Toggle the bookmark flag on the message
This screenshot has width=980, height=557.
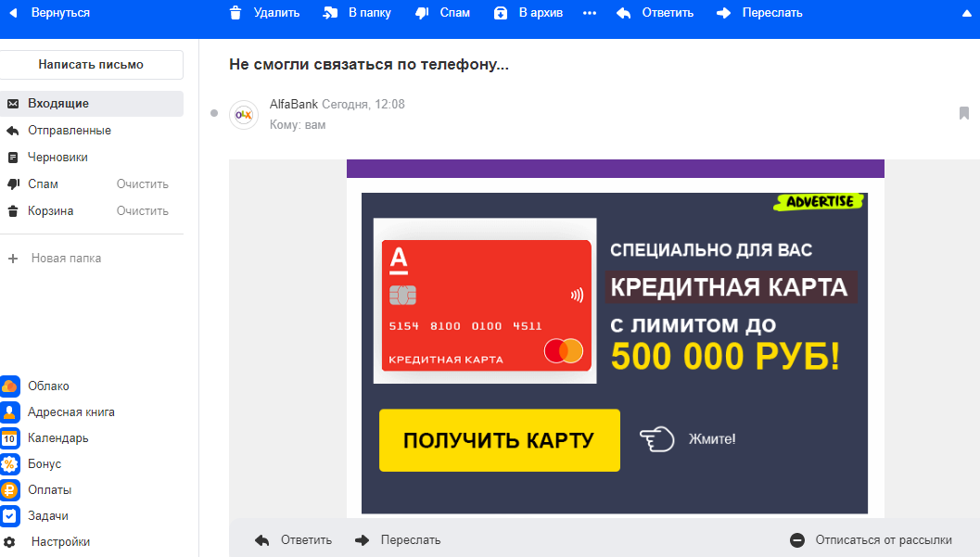click(x=963, y=113)
